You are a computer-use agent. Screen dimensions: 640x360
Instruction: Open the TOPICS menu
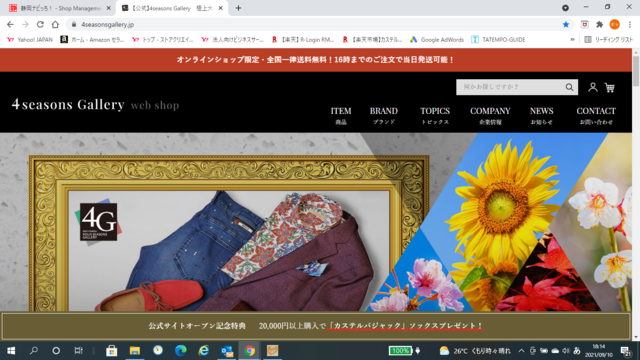(435, 116)
